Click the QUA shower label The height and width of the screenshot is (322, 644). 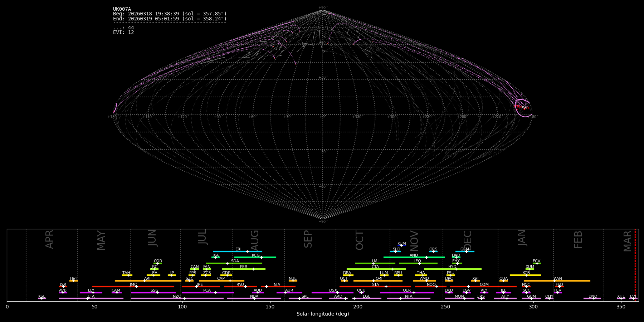tap(503, 278)
